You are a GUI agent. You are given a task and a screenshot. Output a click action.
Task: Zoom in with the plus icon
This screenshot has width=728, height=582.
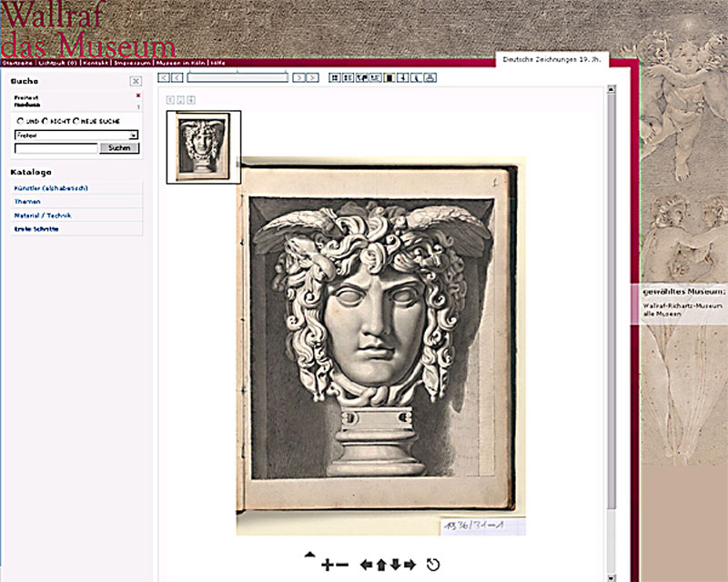tap(327, 565)
